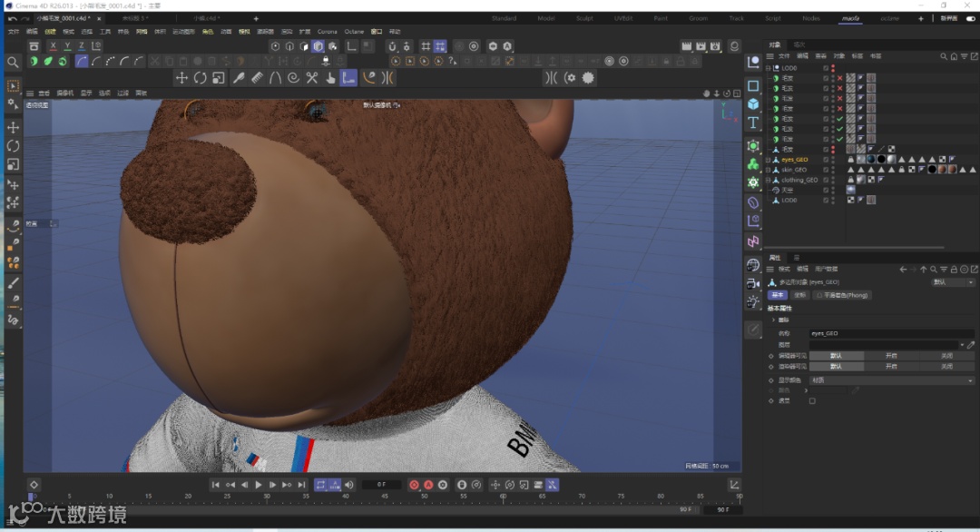
Task: Click the Go to End playback button
Action: (301, 485)
